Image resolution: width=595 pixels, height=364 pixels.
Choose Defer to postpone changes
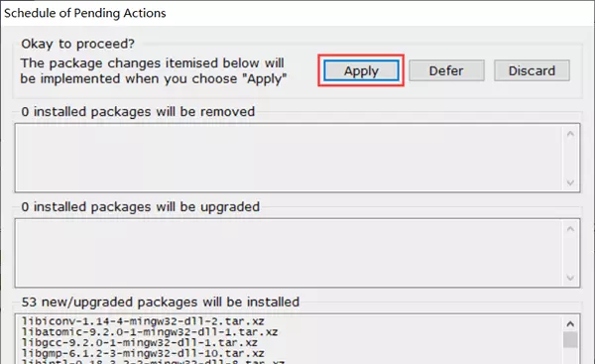(446, 70)
